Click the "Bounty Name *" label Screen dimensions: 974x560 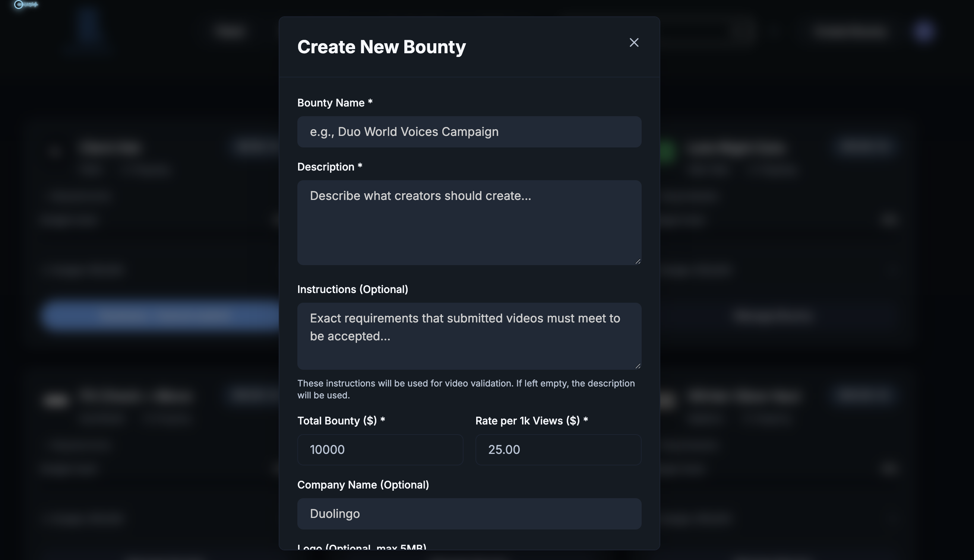(x=334, y=103)
